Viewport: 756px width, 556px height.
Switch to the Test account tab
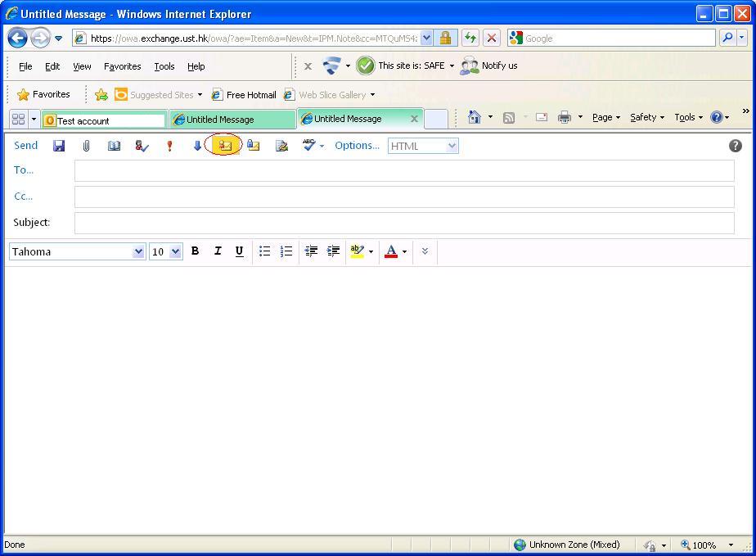[x=105, y=120]
